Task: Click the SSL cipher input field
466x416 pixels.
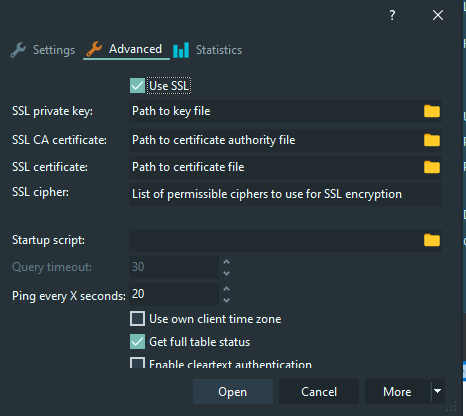Action: [285, 194]
